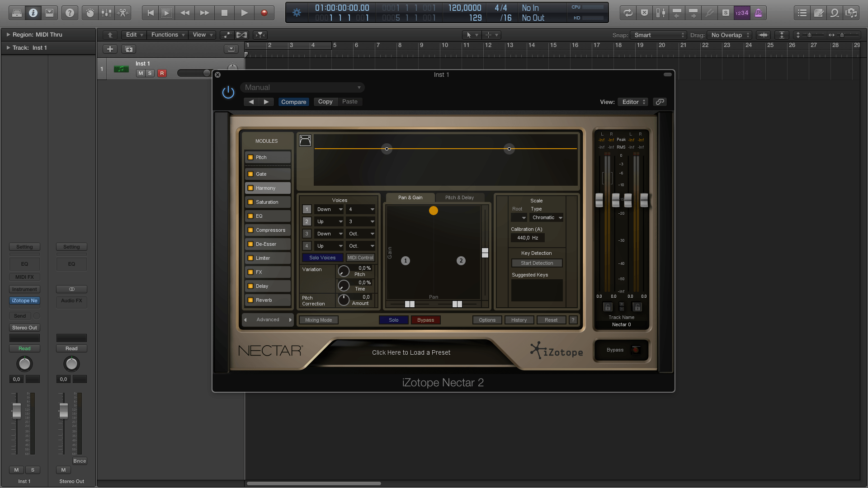Viewport: 868px width, 488px height.
Task: Mute track Inst 1
Action: coord(141,73)
